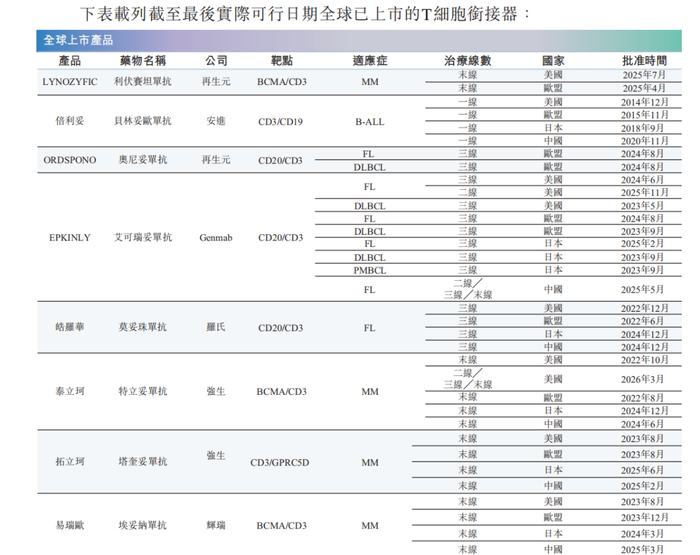The image size is (700, 555).
Task: Click the 2024年3月 approval date
Action: pyautogui.click(x=642, y=534)
